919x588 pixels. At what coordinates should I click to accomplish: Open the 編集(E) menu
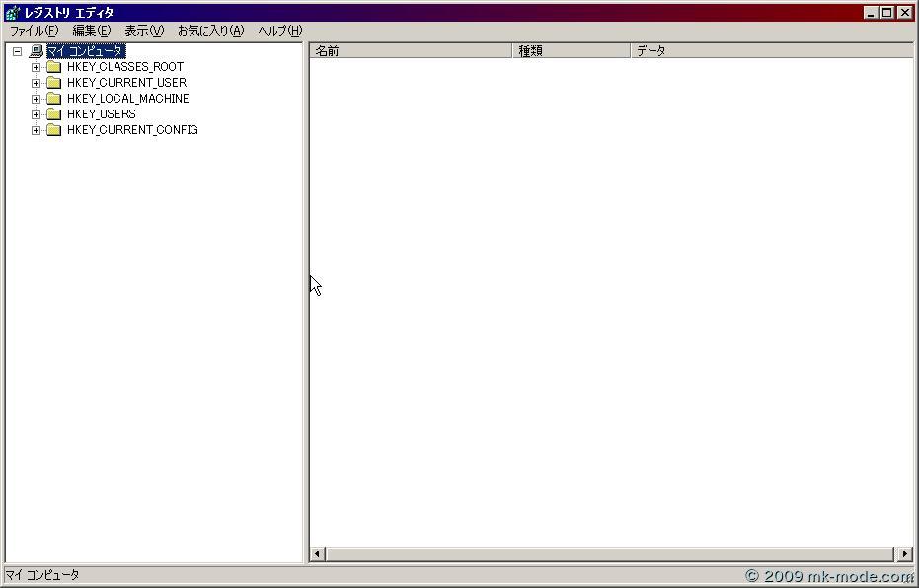(x=91, y=31)
